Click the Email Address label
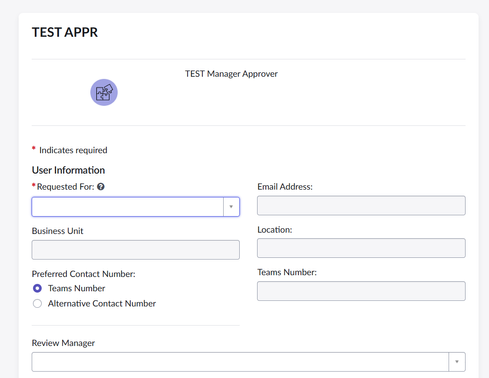This screenshot has height=378, width=489. tap(285, 187)
